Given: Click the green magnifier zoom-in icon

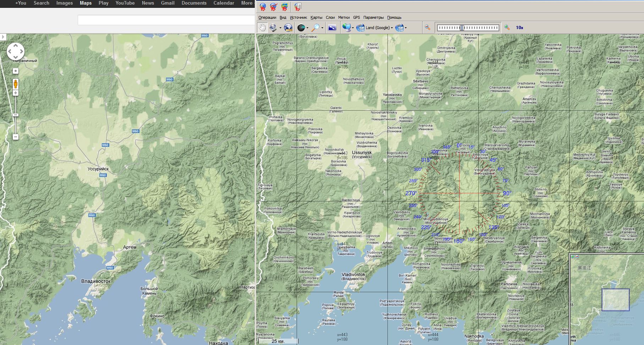Looking at the screenshot, I should [507, 27].
